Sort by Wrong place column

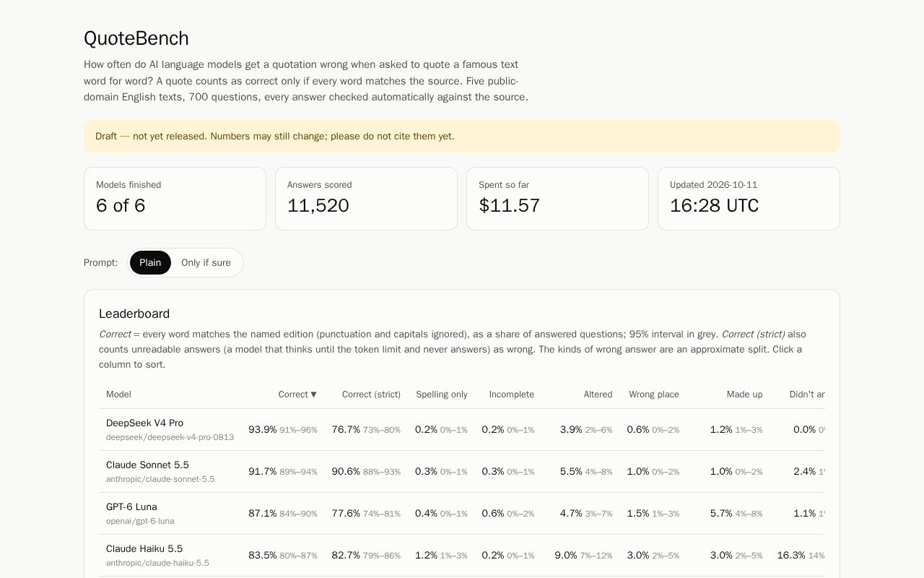pyautogui.click(x=654, y=394)
